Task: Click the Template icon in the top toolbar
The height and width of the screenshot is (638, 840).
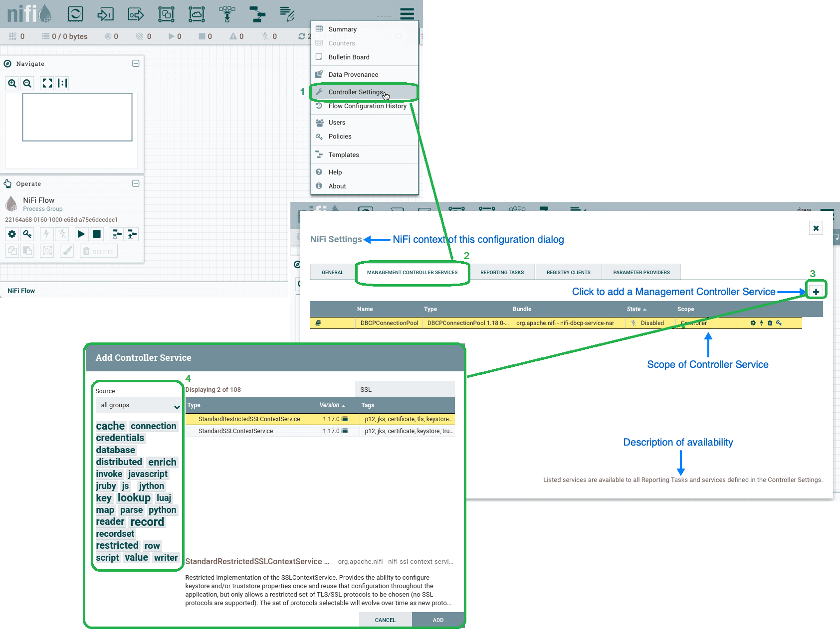Action: [x=257, y=14]
